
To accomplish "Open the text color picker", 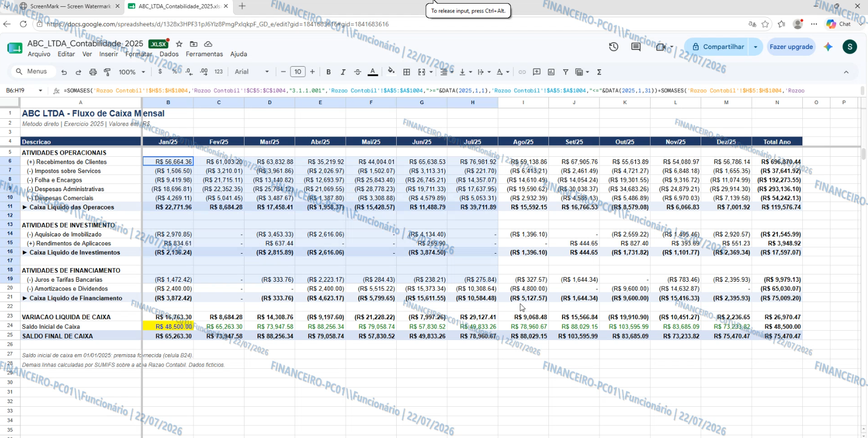I will click(x=373, y=72).
